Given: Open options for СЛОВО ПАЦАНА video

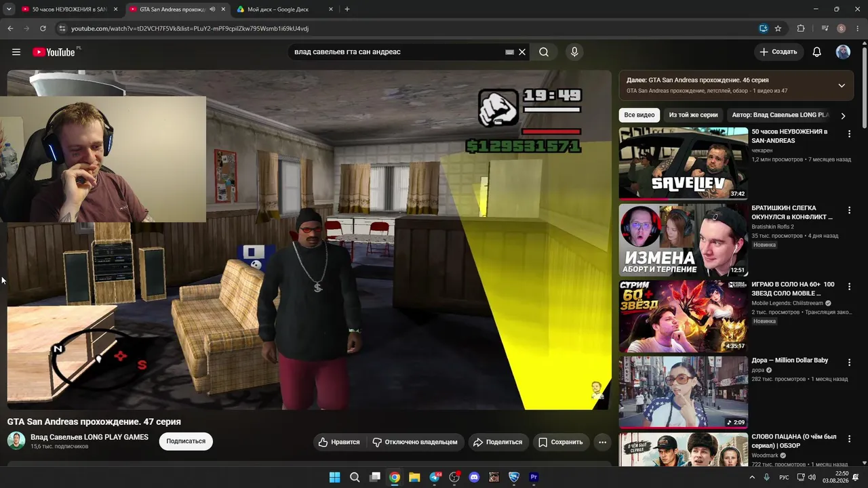Looking at the screenshot, I should (x=849, y=439).
